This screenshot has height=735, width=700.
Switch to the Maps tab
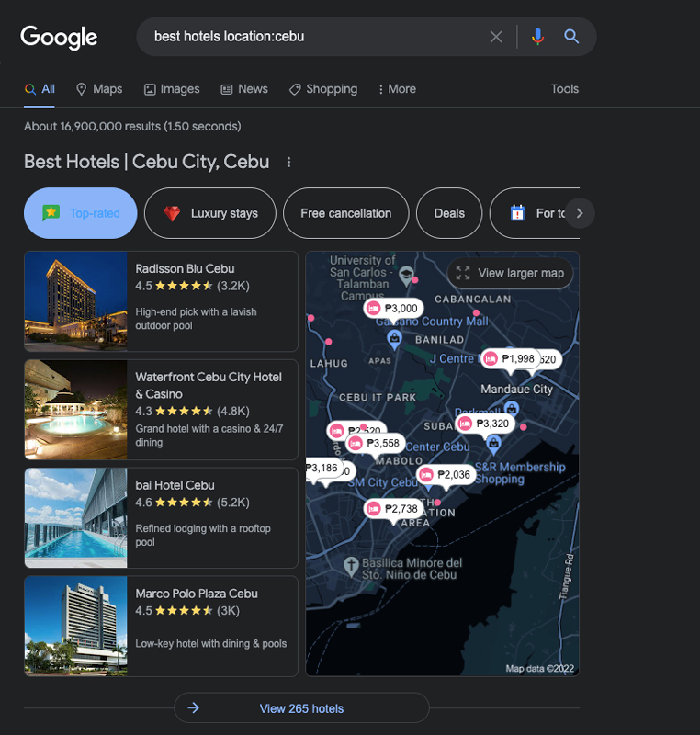click(x=99, y=89)
